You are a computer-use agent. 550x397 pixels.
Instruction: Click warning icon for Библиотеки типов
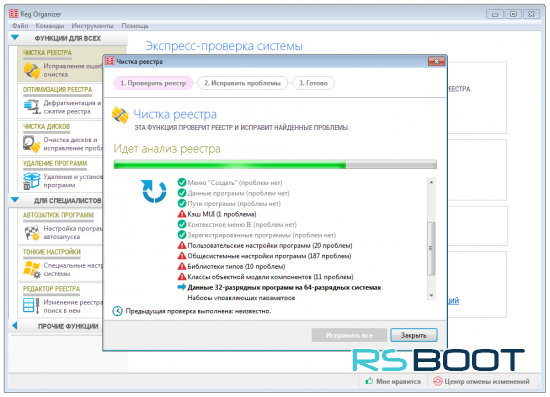tap(182, 266)
